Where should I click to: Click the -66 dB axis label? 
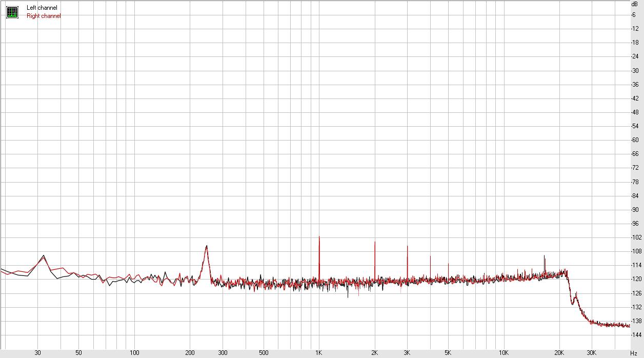pyautogui.click(x=634, y=154)
